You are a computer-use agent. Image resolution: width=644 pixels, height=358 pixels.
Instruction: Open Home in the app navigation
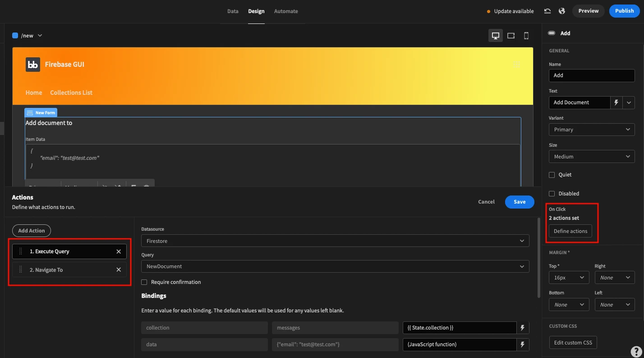click(34, 93)
